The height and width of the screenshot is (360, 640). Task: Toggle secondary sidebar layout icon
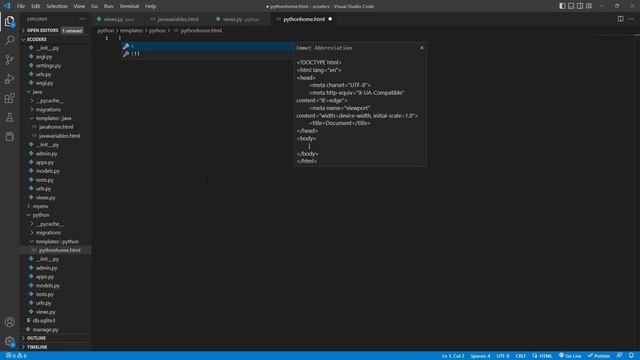pos(580,6)
